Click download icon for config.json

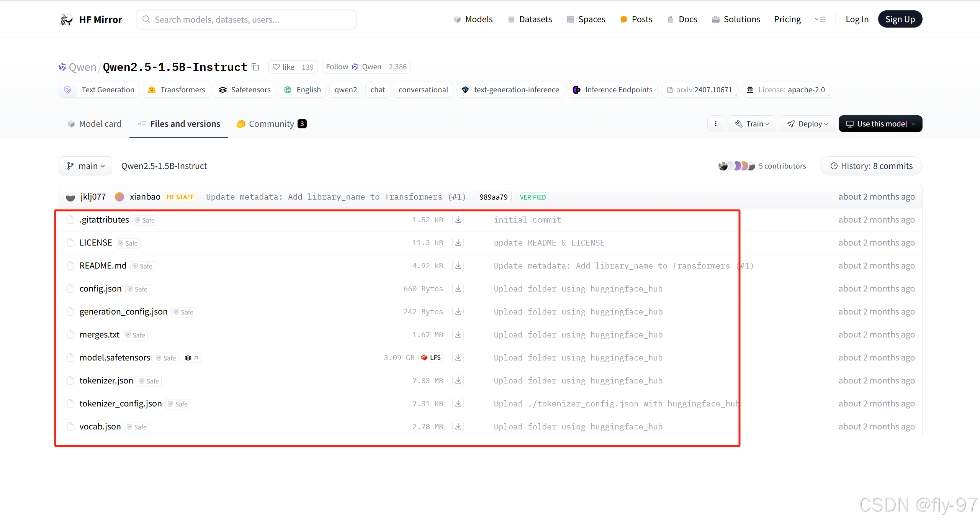point(458,288)
